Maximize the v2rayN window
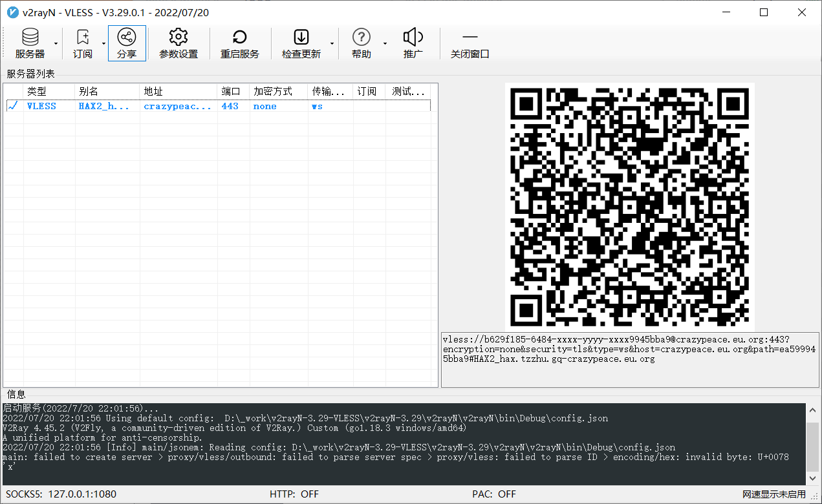Image resolution: width=822 pixels, height=504 pixels. pyautogui.click(x=764, y=12)
